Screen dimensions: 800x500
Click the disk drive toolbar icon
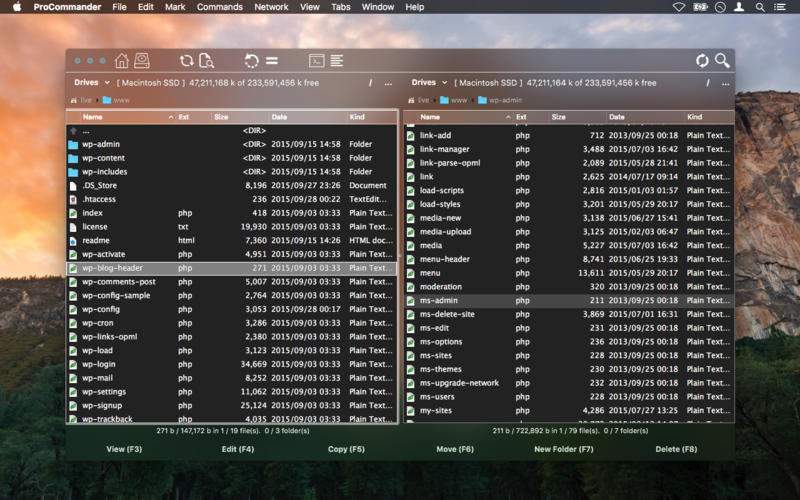point(142,61)
